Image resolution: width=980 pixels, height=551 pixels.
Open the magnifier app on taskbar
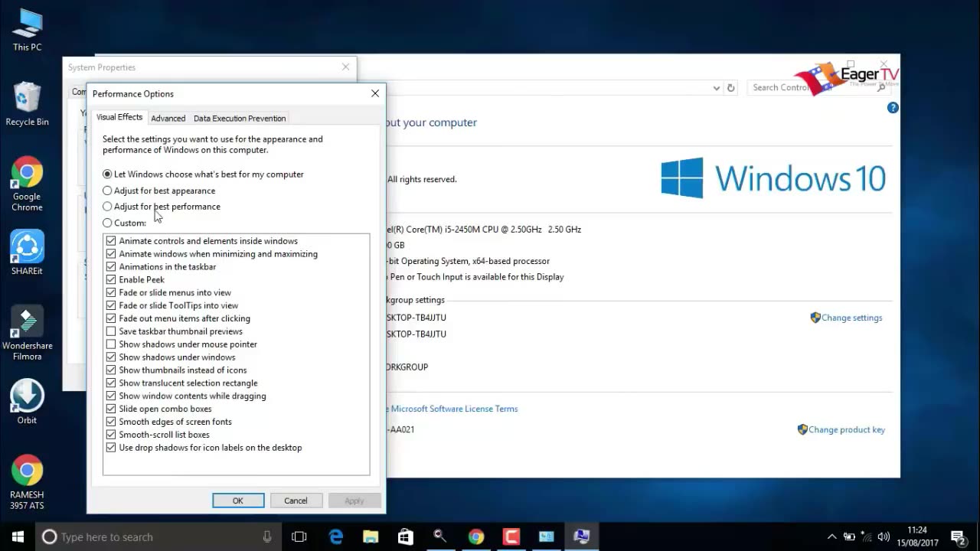[440, 536]
